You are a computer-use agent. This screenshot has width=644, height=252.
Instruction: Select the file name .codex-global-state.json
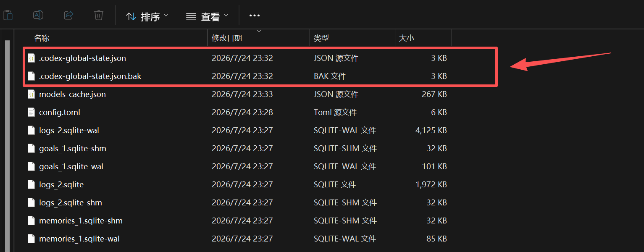pos(82,58)
